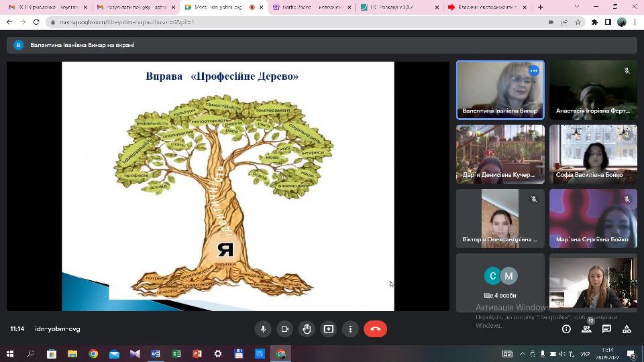The image size is (644, 362).
Task: Open Chrome three-dot menu
Action: (x=635, y=22)
